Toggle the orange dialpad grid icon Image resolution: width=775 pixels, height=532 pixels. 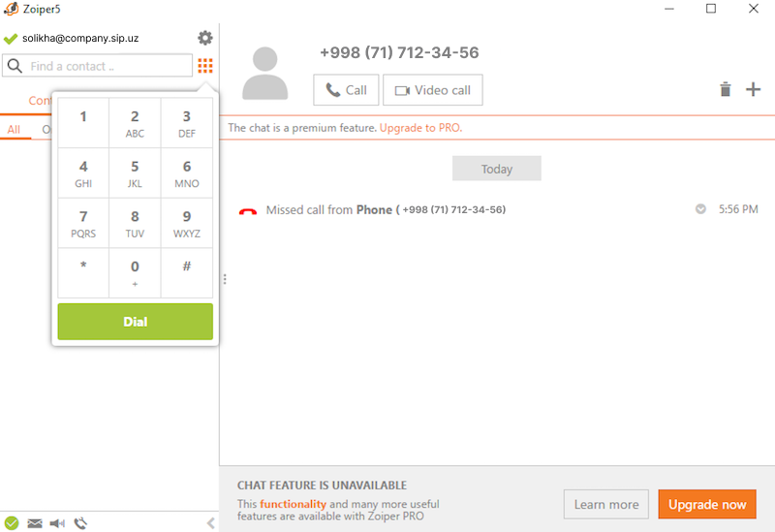(205, 66)
